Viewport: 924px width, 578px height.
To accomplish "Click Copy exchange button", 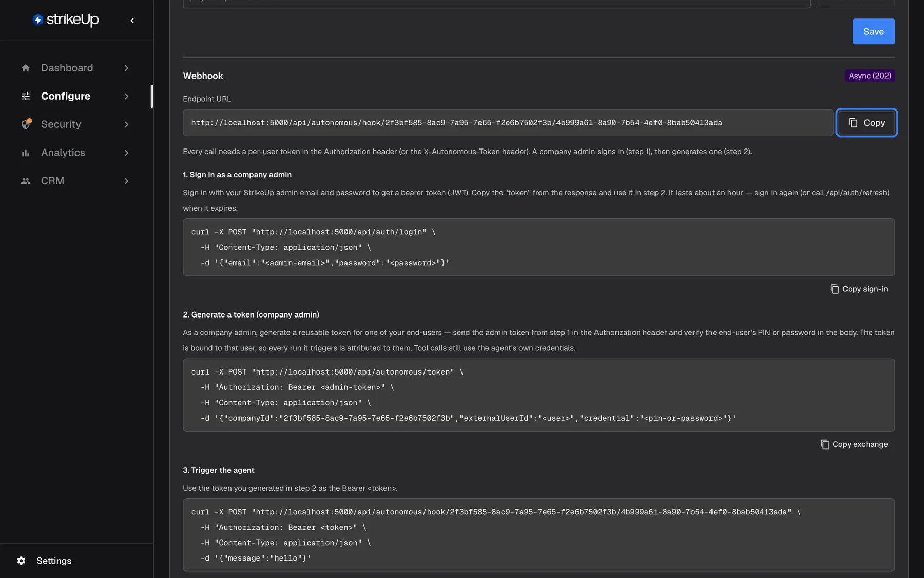I will pos(854,444).
